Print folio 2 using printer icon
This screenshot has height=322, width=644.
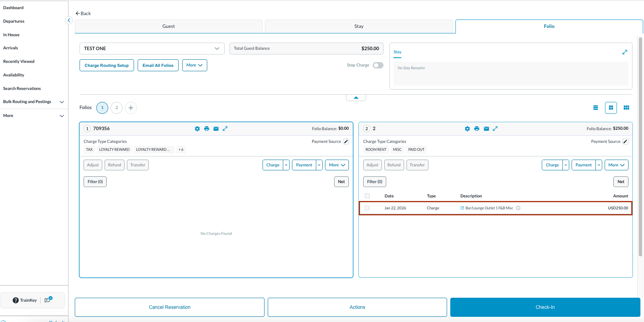pos(477,129)
